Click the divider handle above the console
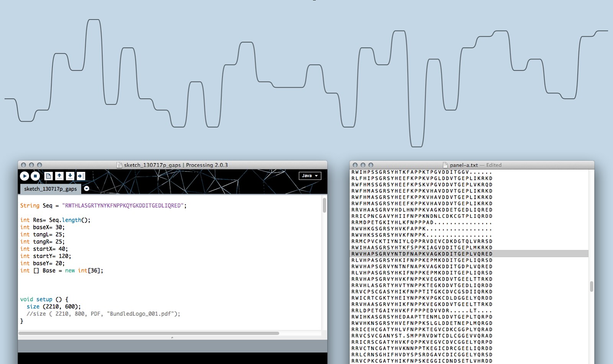Image resolution: width=613 pixels, height=364 pixels. point(172,338)
